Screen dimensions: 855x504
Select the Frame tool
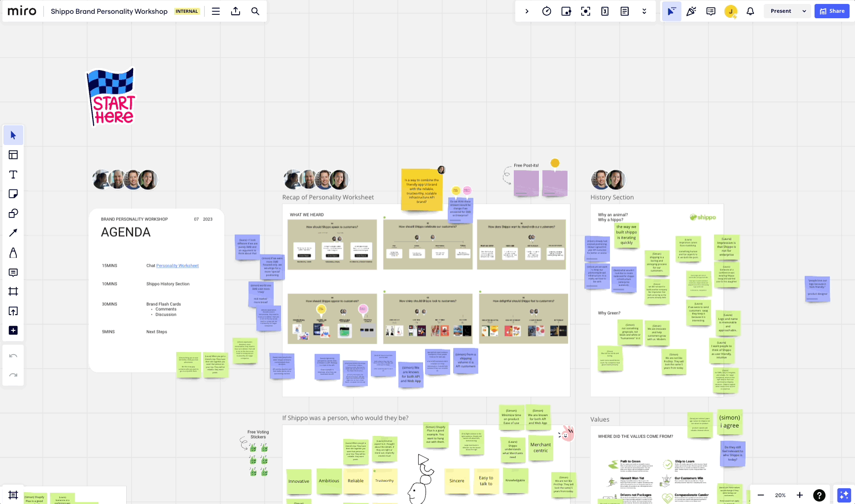pyautogui.click(x=13, y=291)
